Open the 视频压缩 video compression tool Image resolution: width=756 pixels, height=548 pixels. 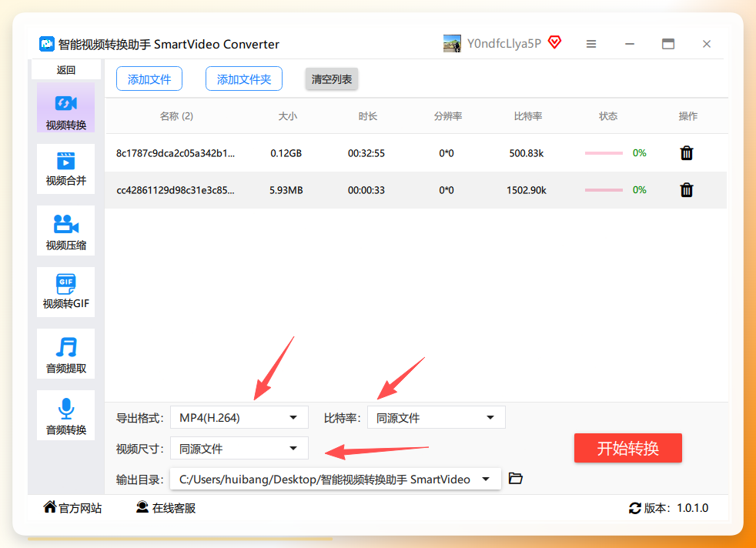pos(65,231)
